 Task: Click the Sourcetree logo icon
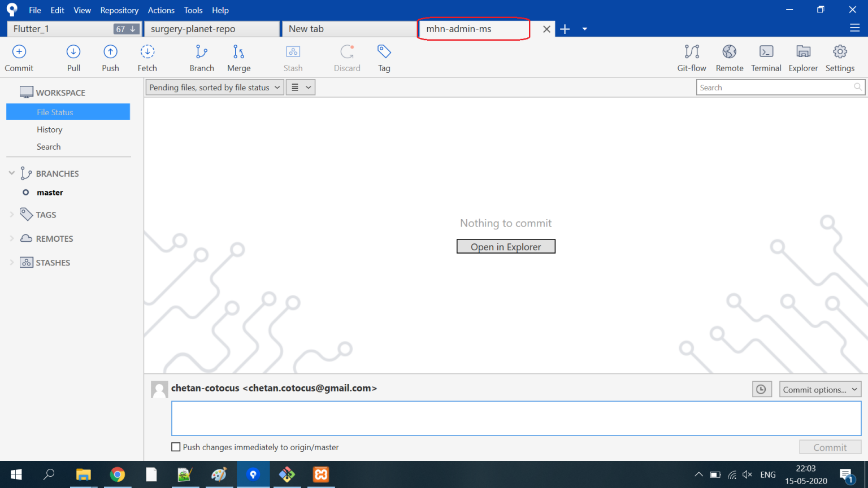[x=12, y=10]
